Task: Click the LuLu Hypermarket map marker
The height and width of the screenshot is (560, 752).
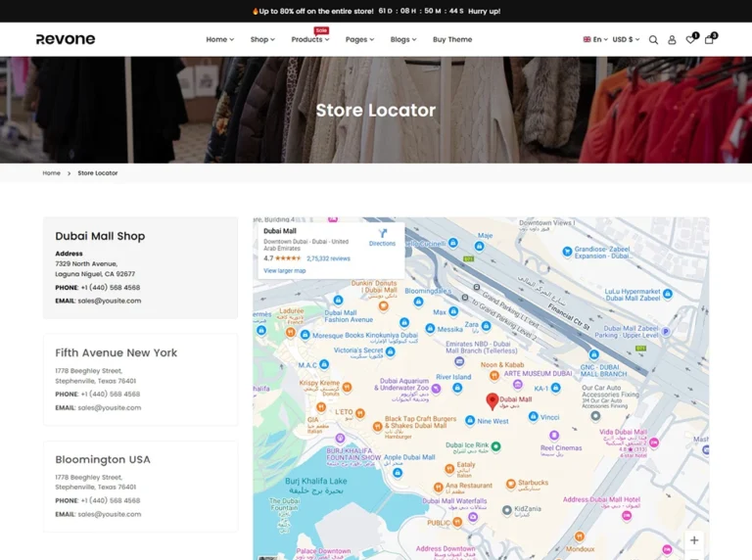Action: coord(668,294)
